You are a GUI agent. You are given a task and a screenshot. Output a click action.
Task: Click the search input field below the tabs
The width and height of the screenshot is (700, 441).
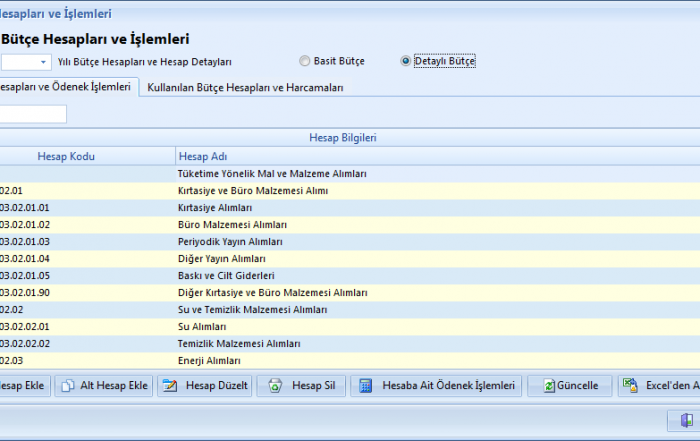click(x=32, y=114)
